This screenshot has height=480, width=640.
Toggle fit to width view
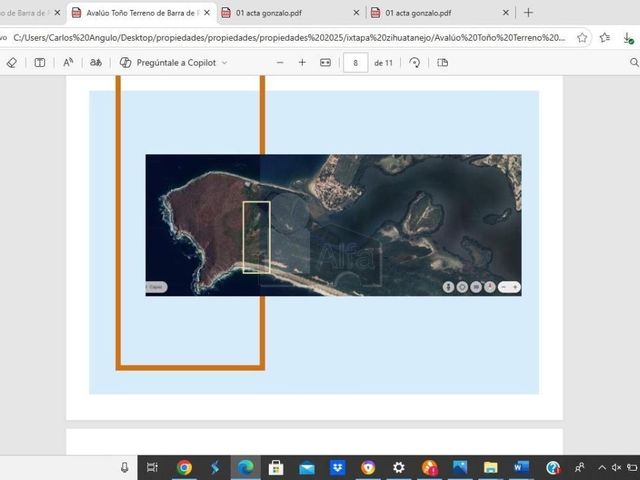(x=325, y=62)
